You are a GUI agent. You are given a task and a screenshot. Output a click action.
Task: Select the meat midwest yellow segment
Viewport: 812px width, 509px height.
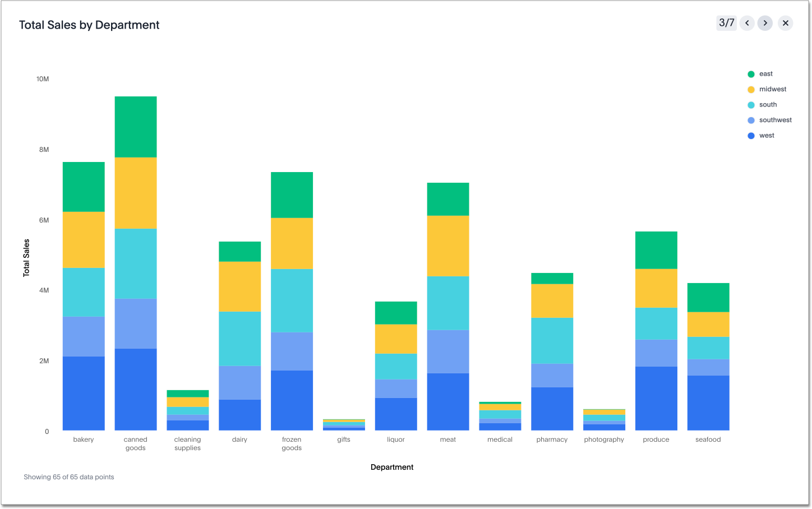coord(448,246)
